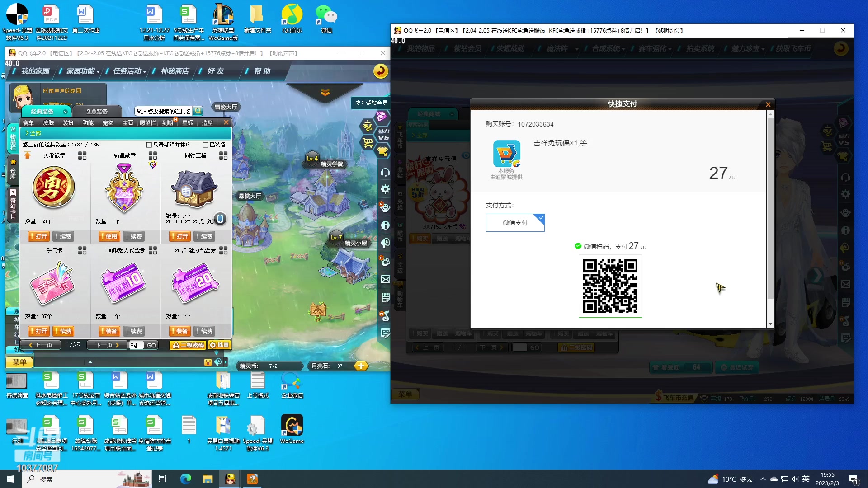Expand the 全部 category row

click(x=126, y=133)
